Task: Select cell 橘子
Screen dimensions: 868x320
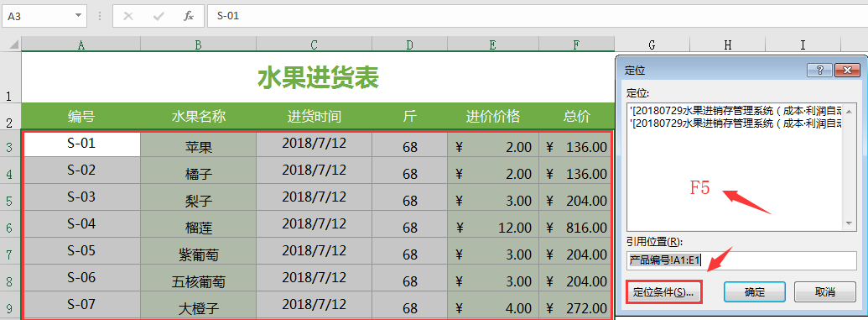Action: coord(198,170)
